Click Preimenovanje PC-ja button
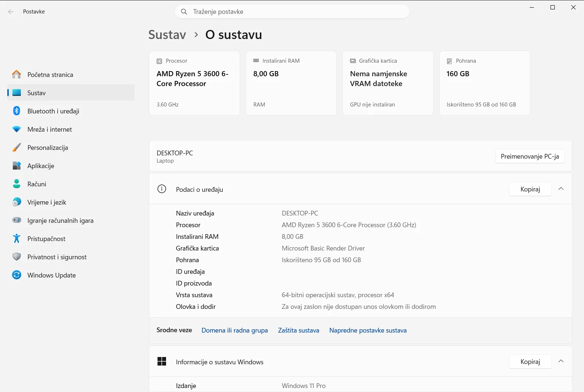The width and height of the screenshot is (584, 392). tap(530, 156)
